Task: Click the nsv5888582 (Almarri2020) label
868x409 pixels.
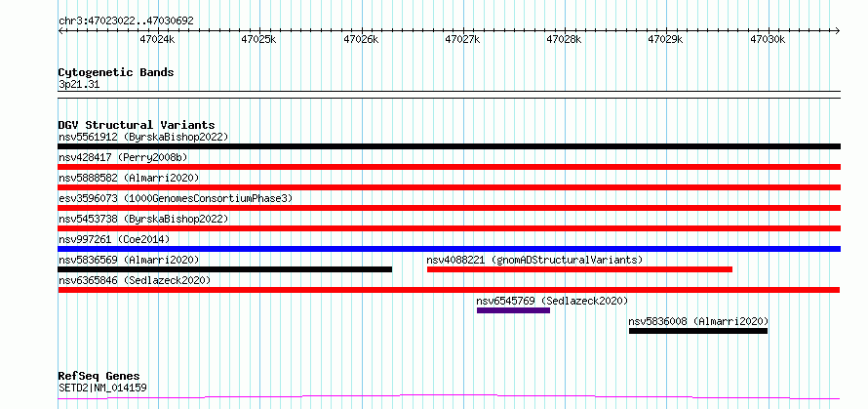Action: (129, 178)
